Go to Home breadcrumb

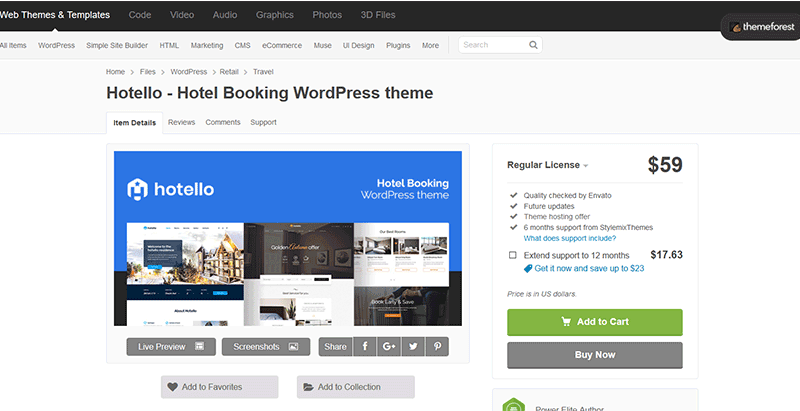point(115,72)
